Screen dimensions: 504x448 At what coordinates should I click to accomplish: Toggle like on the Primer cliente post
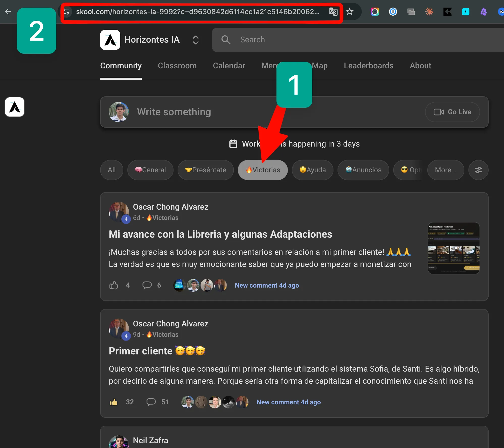[x=114, y=402]
